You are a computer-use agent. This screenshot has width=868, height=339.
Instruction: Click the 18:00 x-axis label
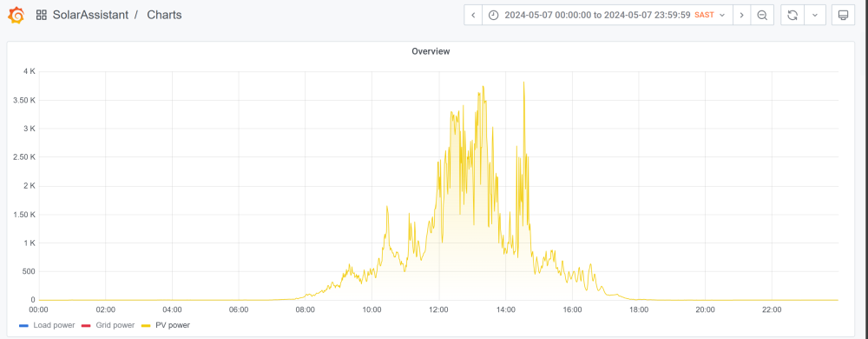[x=638, y=309]
